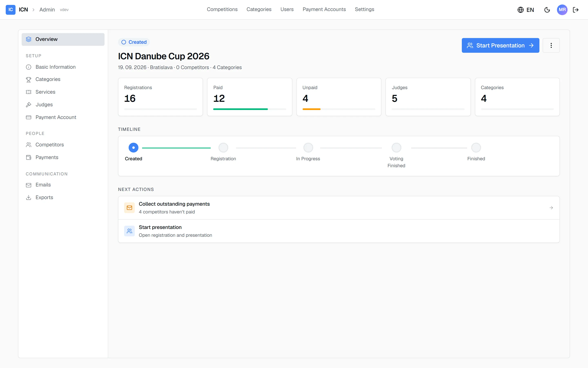This screenshot has height=368, width=588.
Task: Click the Overview layers icon
Action: click(29, 39)
